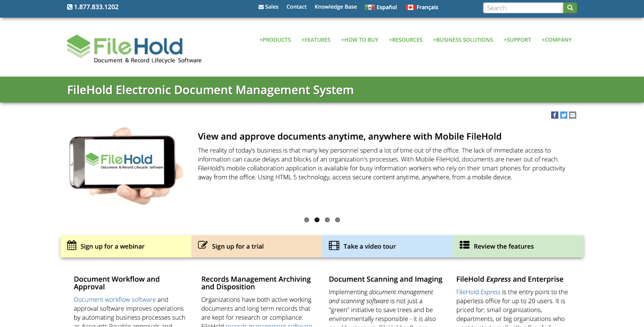Click Sign up for a webinar

click(126, 246)
